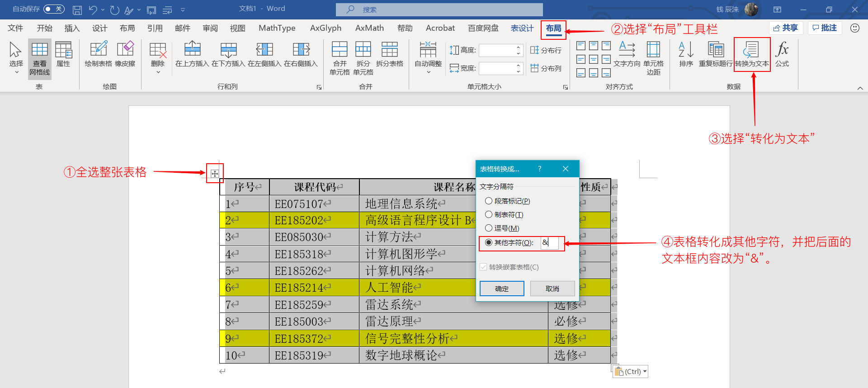Click 分布行 distribute rows

(x=546, y=50)
